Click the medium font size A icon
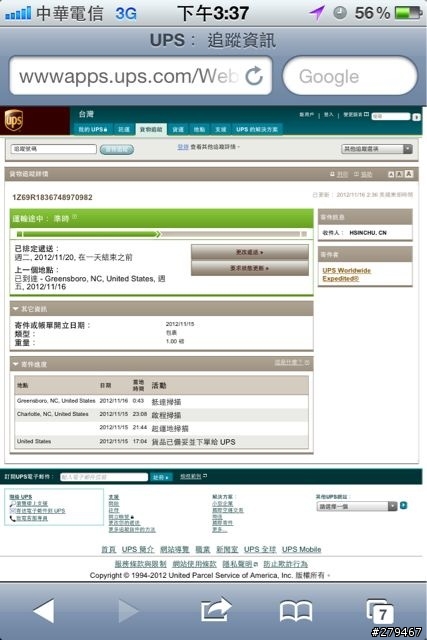Viewport: 427px width, 640px height. tap(399, 174)
